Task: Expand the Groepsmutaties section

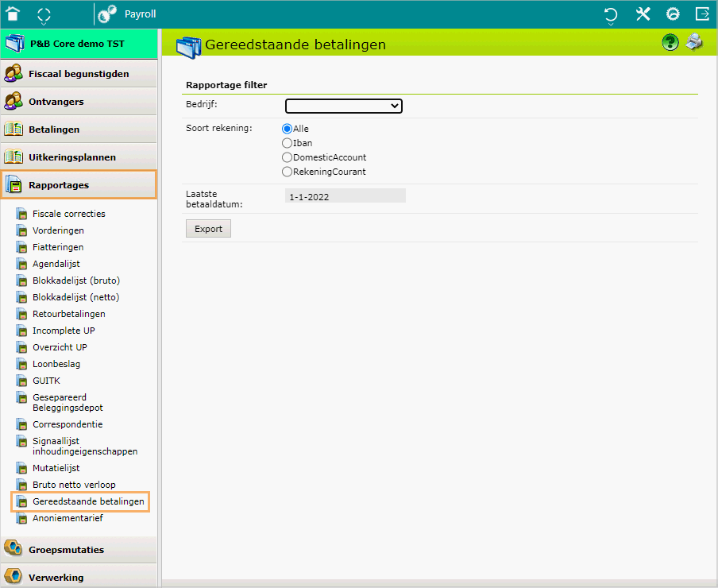Action: tap(79, 550)
